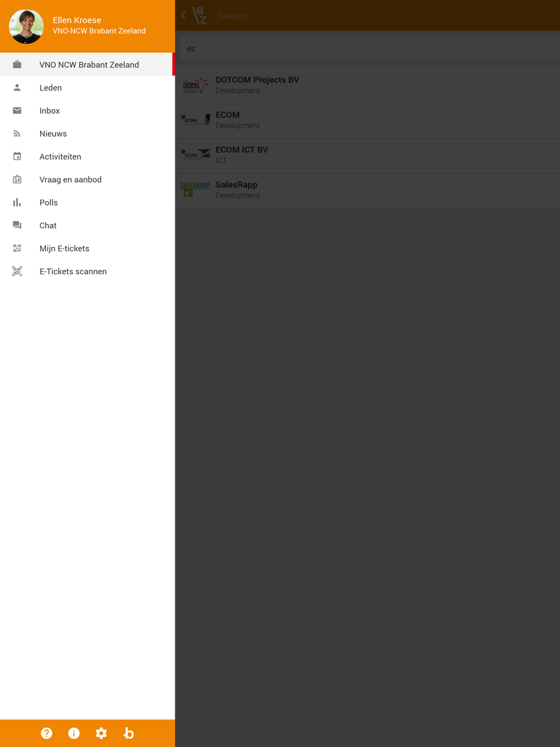This screenshot has width=560, height=747.
Task: Tap the calendar icon beside Activiteiten
Action: (x=17, y=156)
